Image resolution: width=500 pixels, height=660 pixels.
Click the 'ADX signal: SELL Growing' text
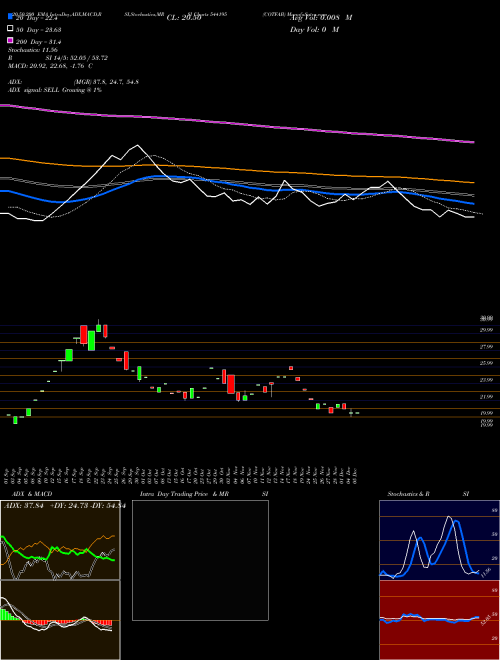[x=55, y=90]
